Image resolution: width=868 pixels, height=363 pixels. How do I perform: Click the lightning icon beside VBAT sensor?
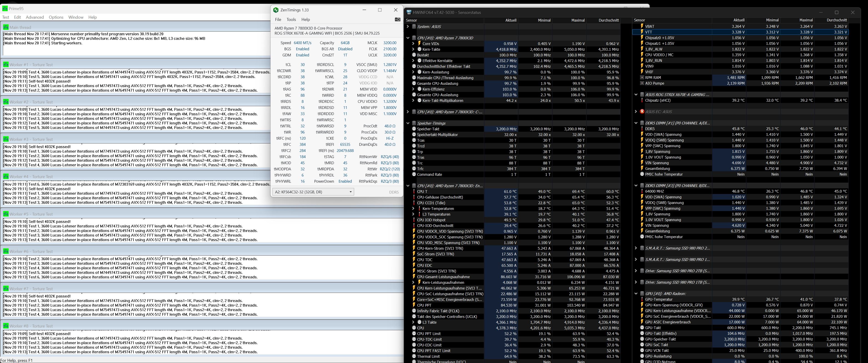point(642,26)
